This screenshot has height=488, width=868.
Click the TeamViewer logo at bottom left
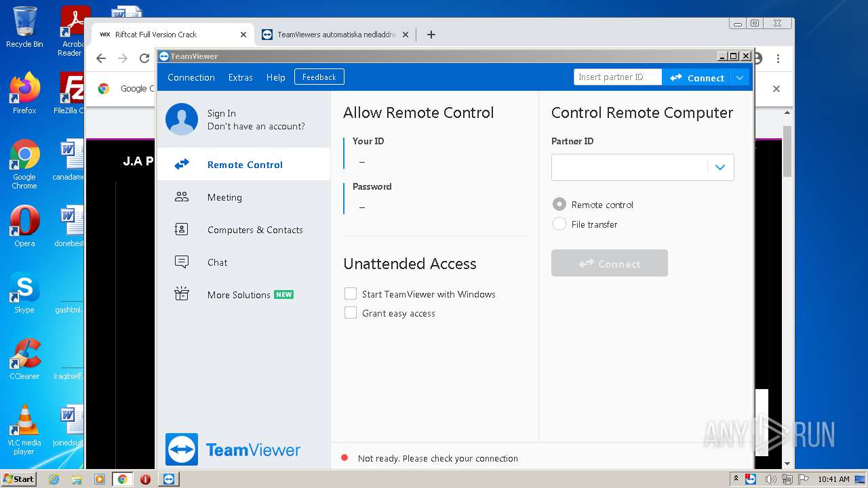[233, 449]
